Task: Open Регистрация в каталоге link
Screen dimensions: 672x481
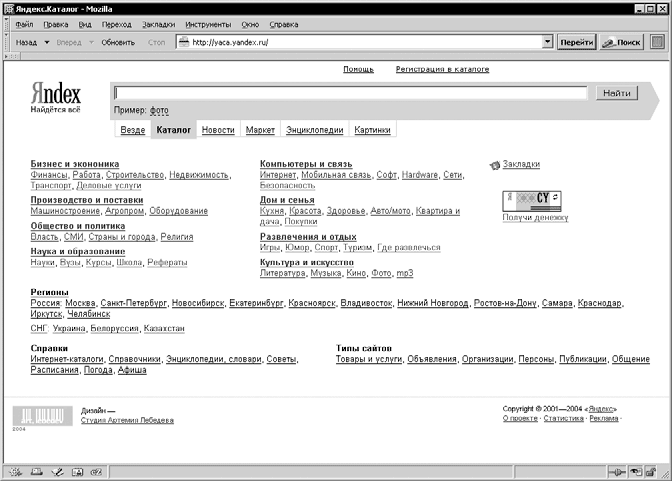Action: pyautogui.click(x=442, y=69)
